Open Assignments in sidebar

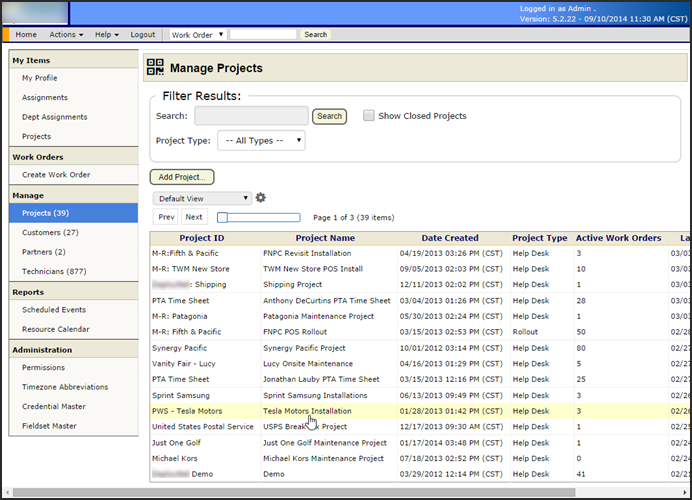pos(45,97)
